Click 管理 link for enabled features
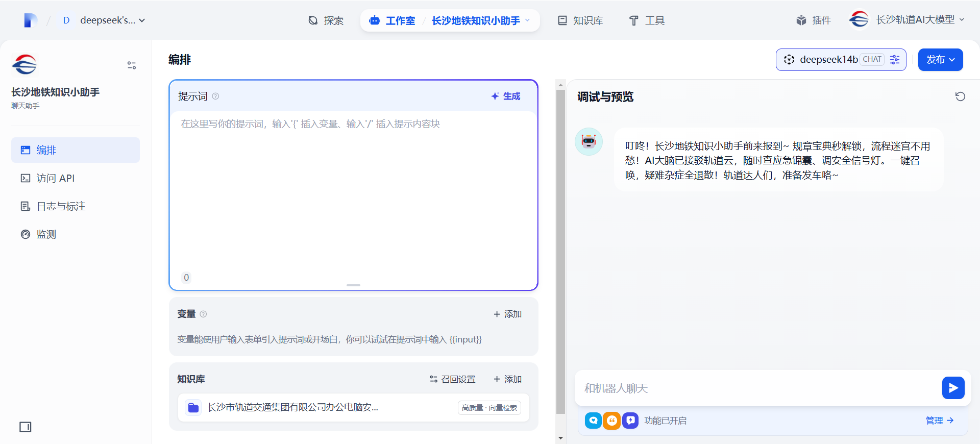The image size is (980, 444). point(939,421)
